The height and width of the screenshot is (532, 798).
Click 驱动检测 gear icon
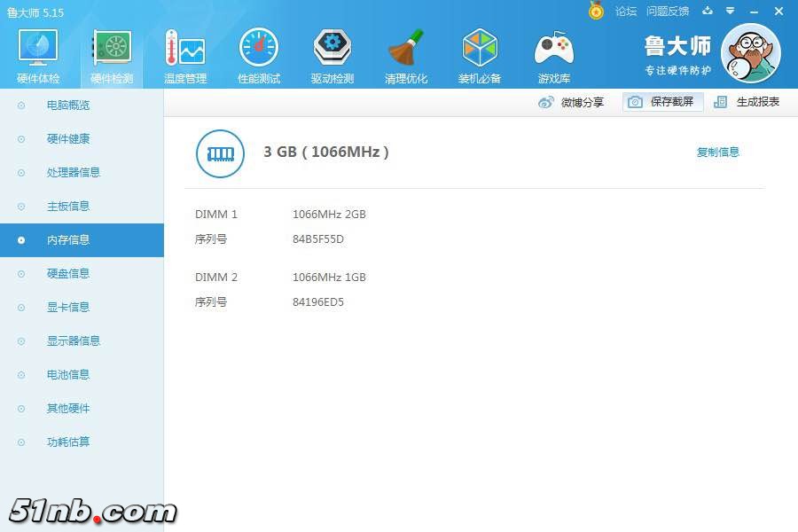click(x=332, y=49)
